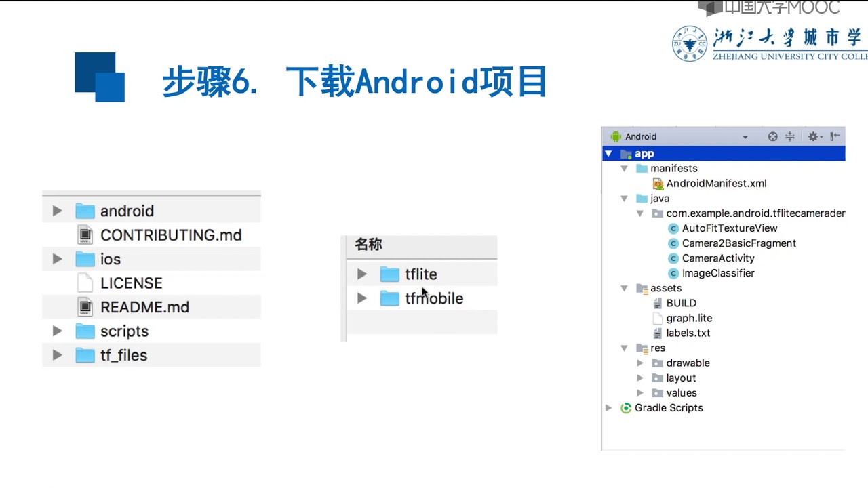Select the tfmobile folder name

(434, 298)
